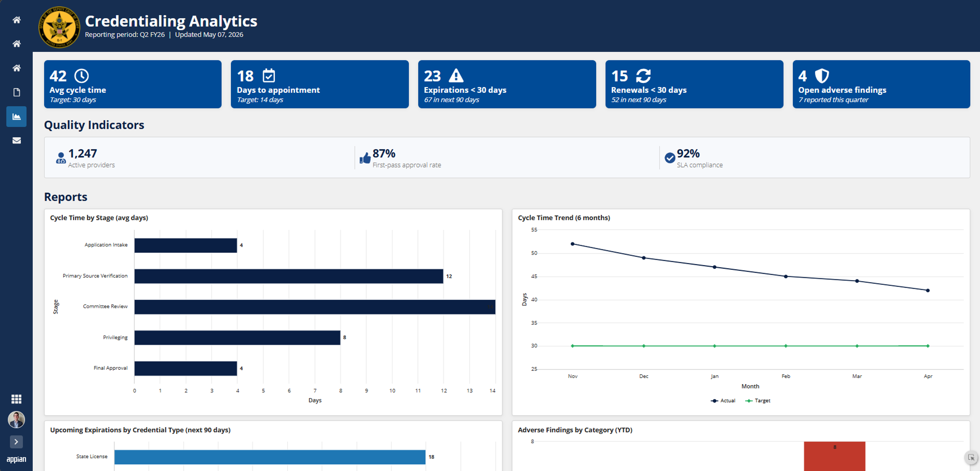Click the 'Cycle Time by Stage (avg days)' title
Image resolution: width=980 pixels, height=471 pixels.
(x=99, y=218)
